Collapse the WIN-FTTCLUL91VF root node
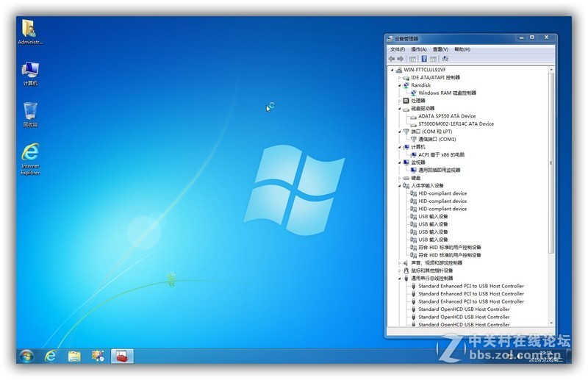This screenshot has height=380, width=588. (392, 70)
